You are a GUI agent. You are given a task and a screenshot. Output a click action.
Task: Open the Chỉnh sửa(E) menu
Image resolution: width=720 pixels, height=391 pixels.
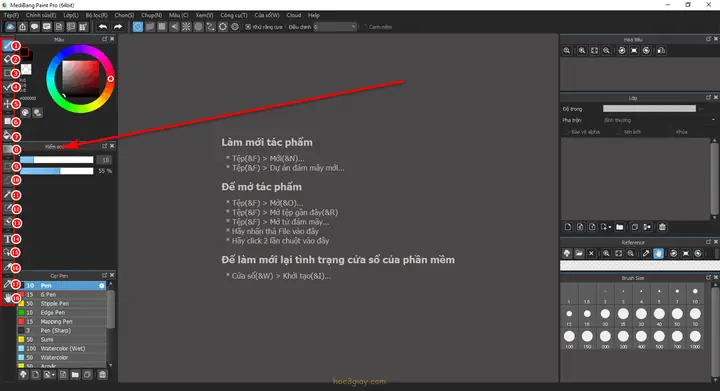[x=41, y=15]
